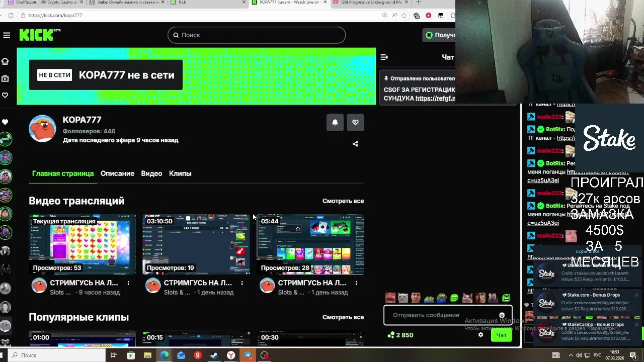Open the 05:44 video thumbnail
Image resolution: width=644 pixels, height=362 pixels.
click(x=310, y=244)
